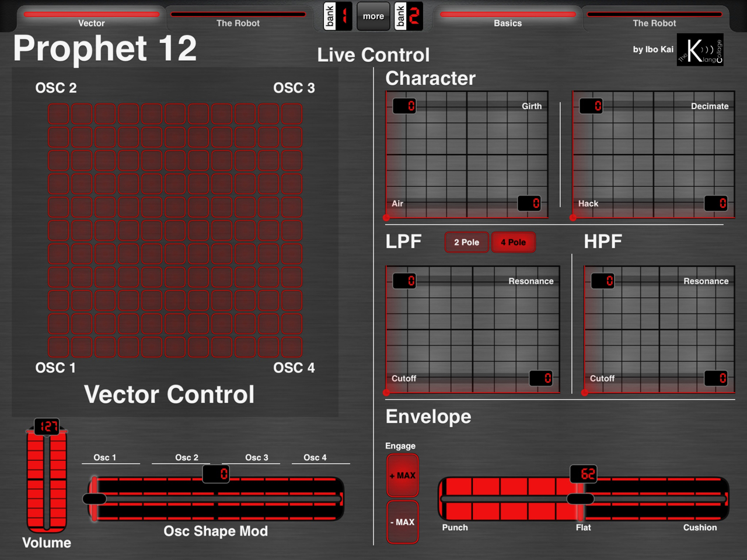Click the OSC 2 corner label of vector grid

coord(56,88)
